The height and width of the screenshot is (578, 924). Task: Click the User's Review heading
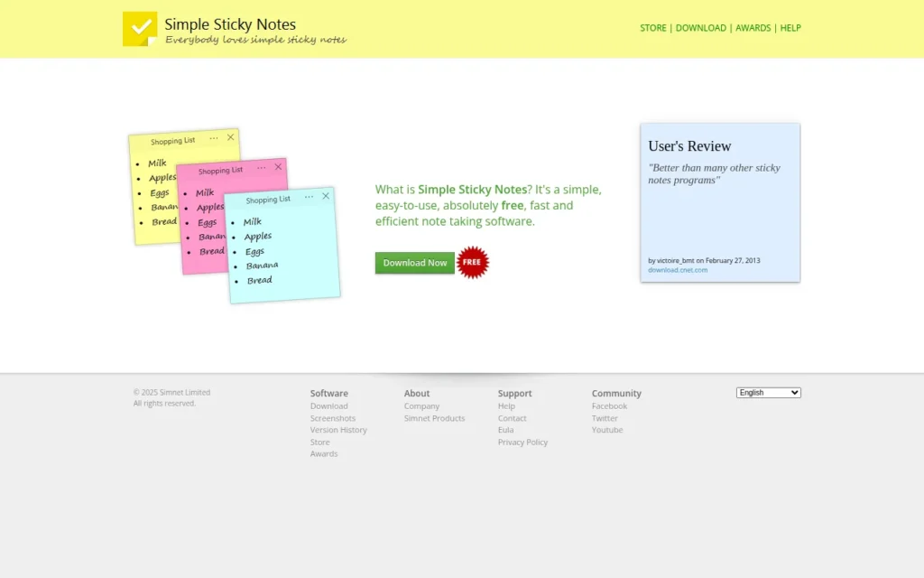click(x=689, y=146)
